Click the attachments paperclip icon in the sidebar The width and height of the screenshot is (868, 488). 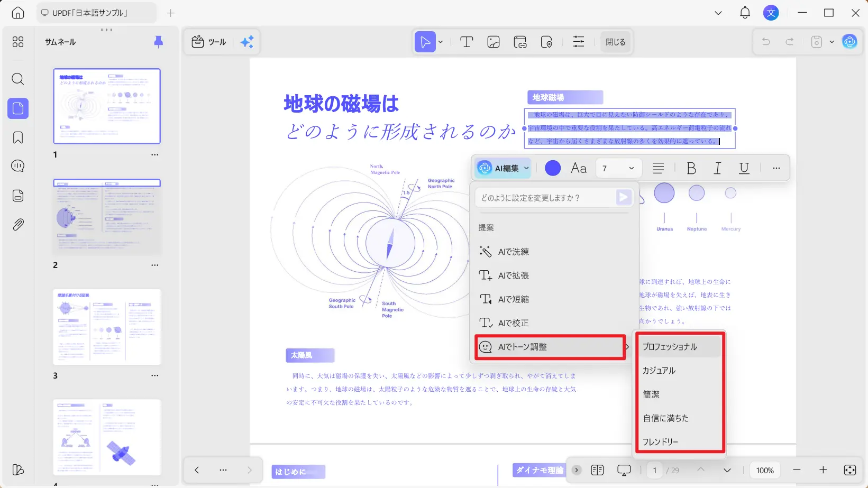[x=17, y=224]
